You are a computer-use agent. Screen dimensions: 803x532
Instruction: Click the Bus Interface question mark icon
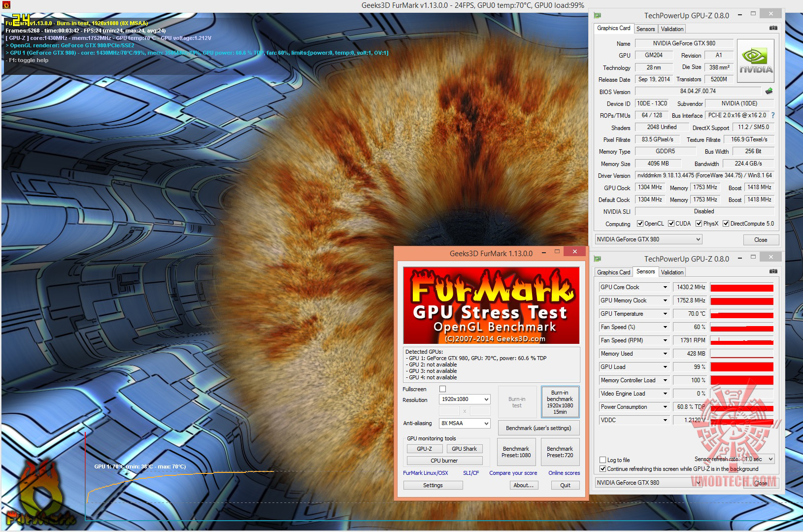772,115
